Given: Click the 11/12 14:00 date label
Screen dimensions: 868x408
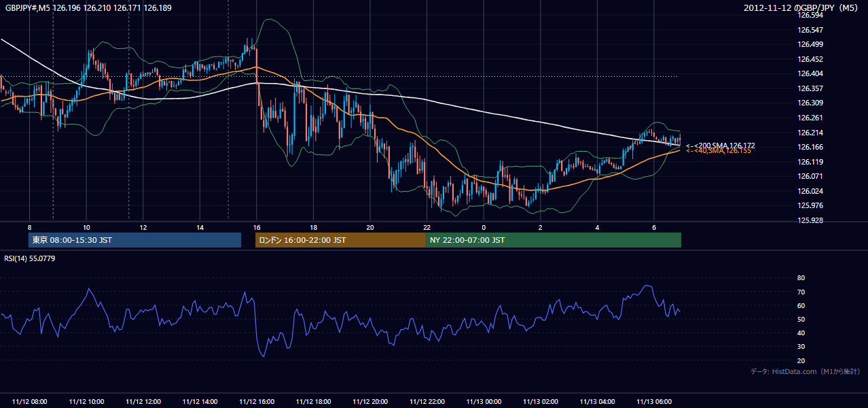Looking at the screenshot, I should (200, 402).
